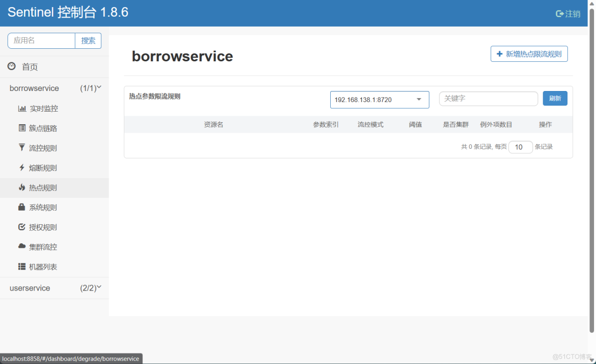Viewport: 596px width, 364px height.
Task: Click the page size field showing 10
Action: 520,147
